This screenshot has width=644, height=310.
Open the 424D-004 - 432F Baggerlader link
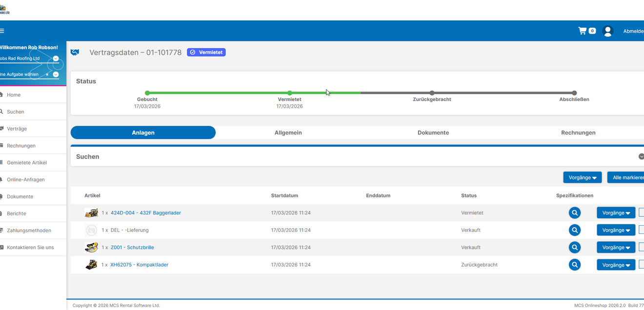tap(146, 213)
